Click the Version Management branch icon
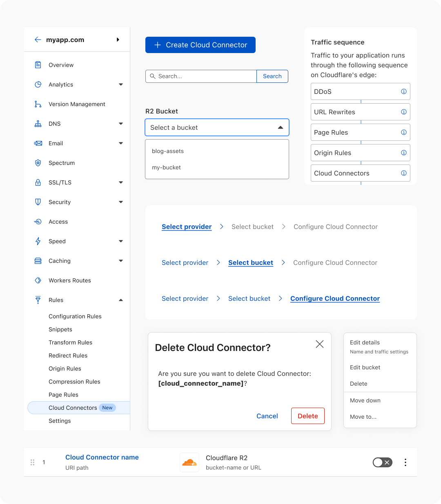 tap(38, 104)
